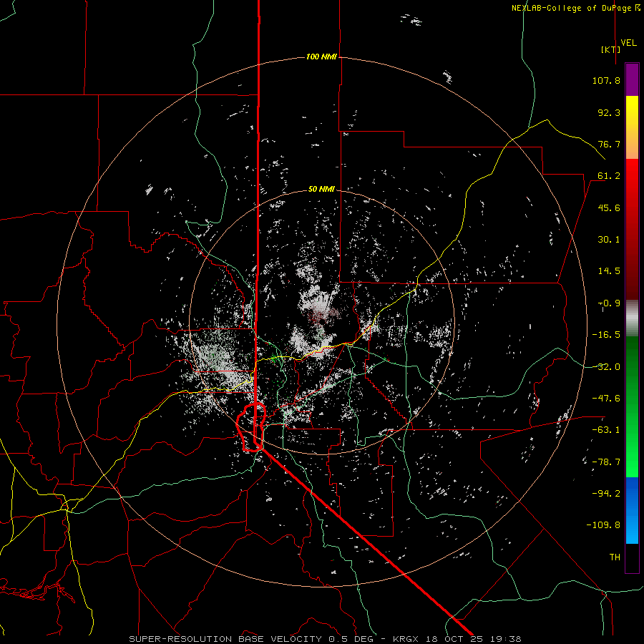Click the 45.6 value on the velocity scale
The width and height of the screenshot is (644, 644).
click(x=609, y=208)
